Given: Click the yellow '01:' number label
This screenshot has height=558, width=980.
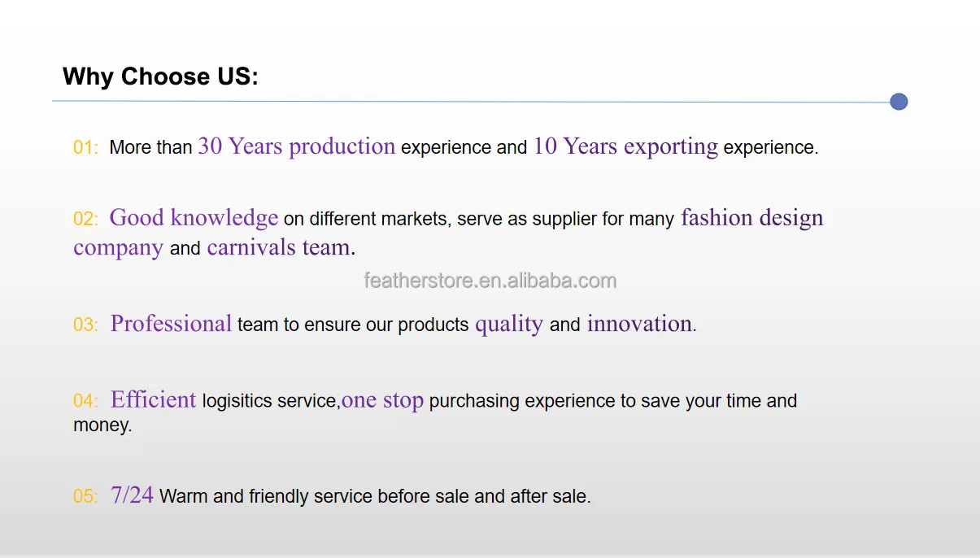Looking at the screenshot, I should pos(86,148).
